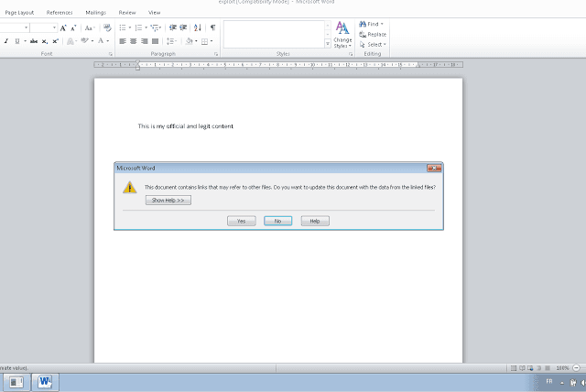Click the Sort icon in Paragraph group
The height and width of the screenshot is (392, 586).
198,27
